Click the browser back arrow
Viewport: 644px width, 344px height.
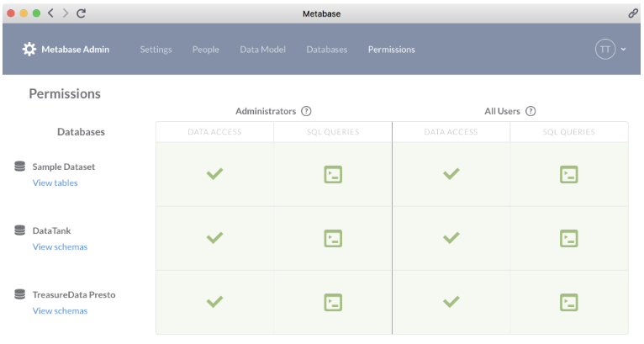[x=50, y=13]
